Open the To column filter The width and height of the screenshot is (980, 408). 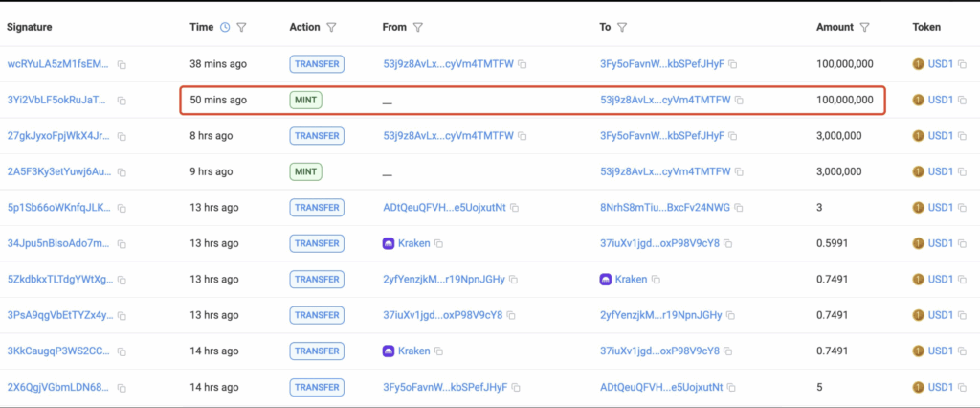click(x=622, y=28)
